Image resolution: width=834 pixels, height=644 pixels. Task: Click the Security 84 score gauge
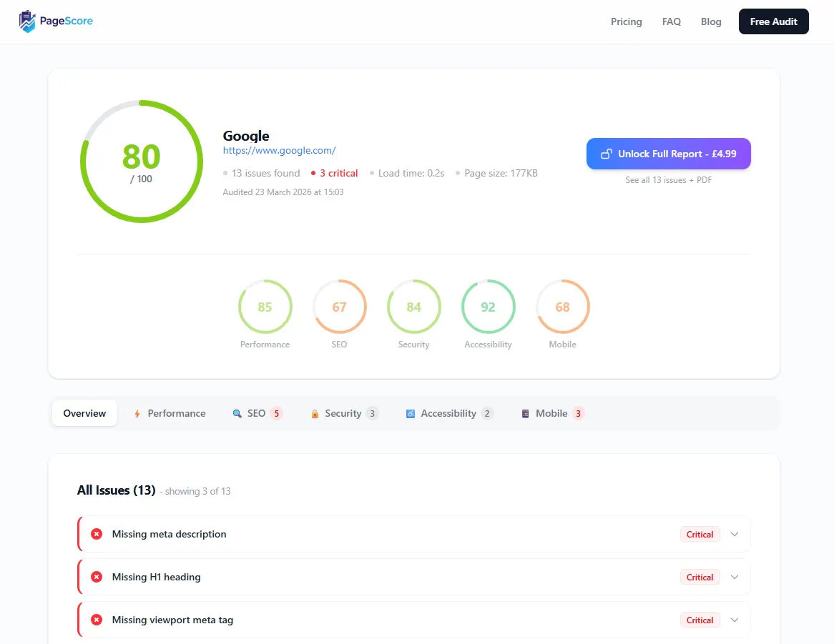tap(414, 307)
